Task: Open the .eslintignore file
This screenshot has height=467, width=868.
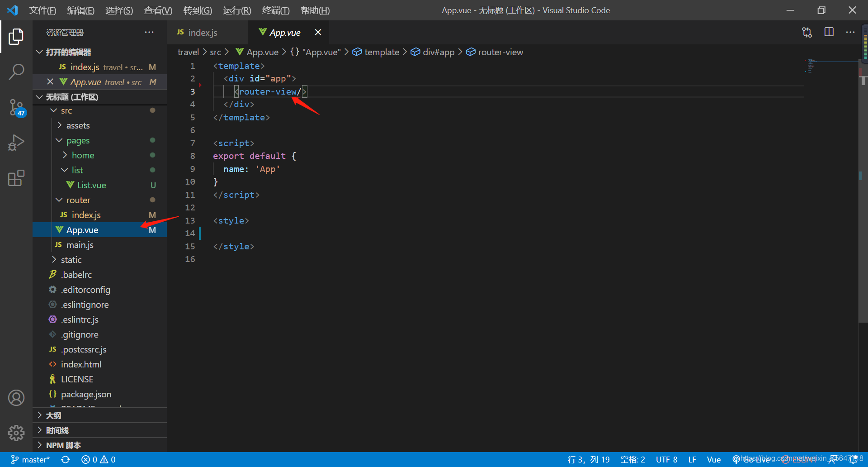Action: (99, 305)
